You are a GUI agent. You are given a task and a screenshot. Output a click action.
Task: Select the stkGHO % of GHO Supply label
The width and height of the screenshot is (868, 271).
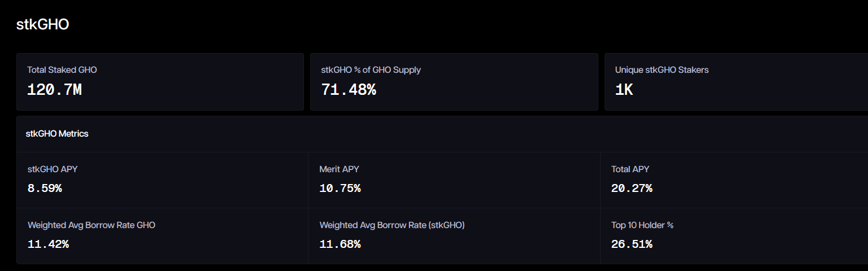click(x=371, y=70)
